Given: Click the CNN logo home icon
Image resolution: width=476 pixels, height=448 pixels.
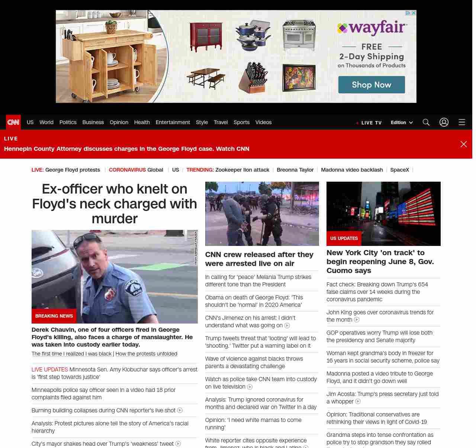Looking at the screenshot, I should pyautogui.click(x=13, y=122).
